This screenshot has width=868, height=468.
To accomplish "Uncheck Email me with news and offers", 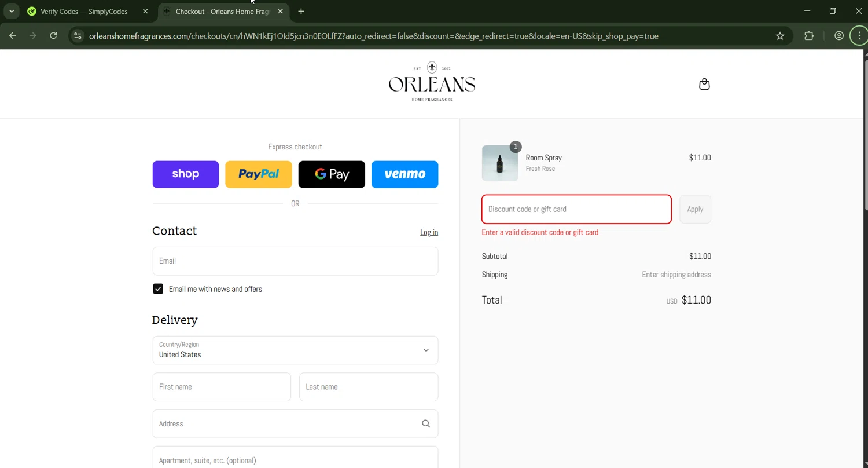I will tap(158, 289).
